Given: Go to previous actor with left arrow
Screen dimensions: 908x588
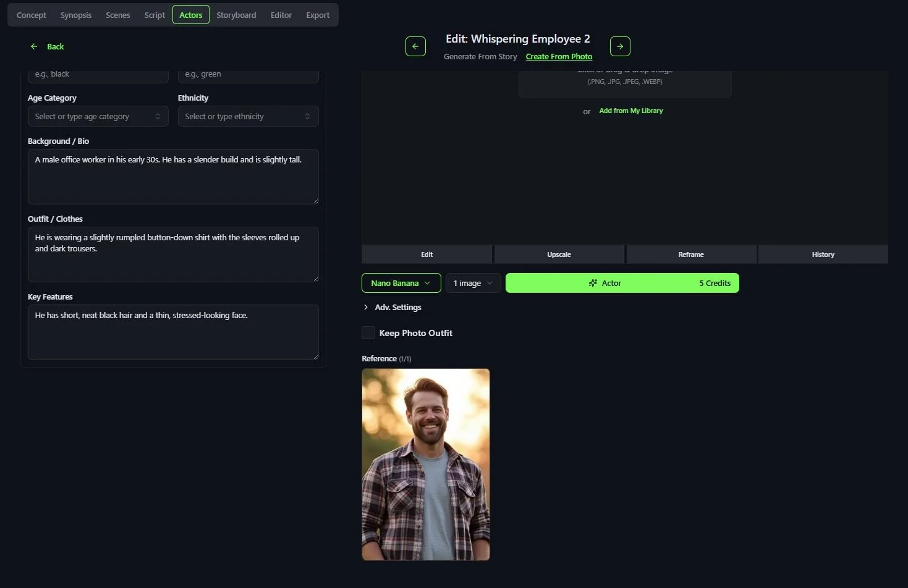Looking at the screenshot, I should click(415, 46).
